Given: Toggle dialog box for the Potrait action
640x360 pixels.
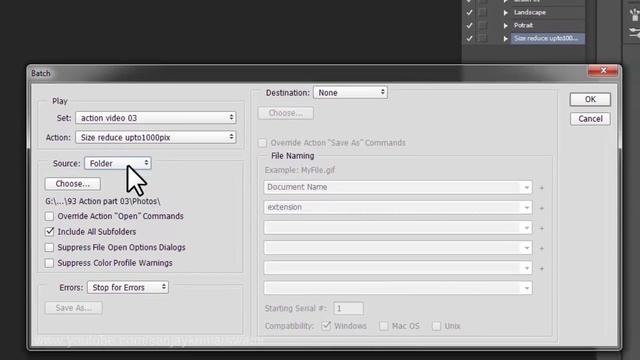Looking at the screenshot, I should [483, 25].
